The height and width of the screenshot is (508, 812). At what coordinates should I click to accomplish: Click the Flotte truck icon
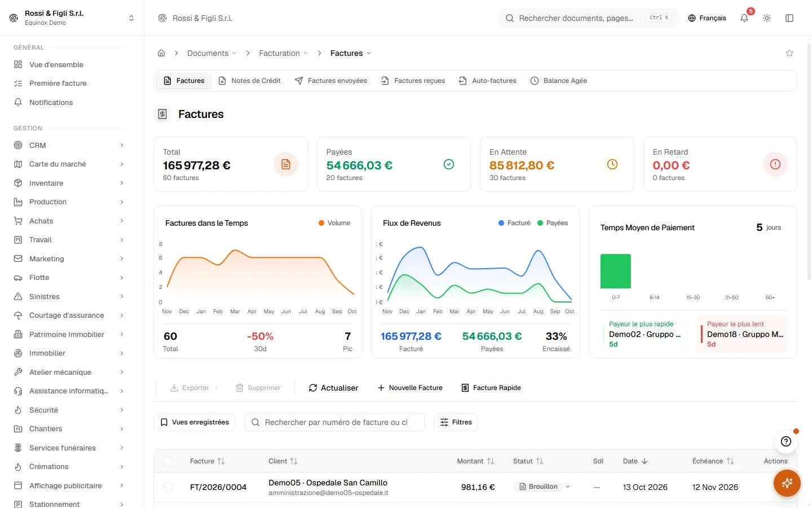(18, 278)
